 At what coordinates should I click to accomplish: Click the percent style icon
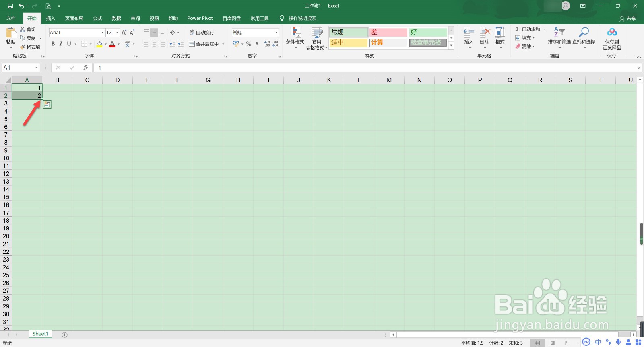point(249,44)
